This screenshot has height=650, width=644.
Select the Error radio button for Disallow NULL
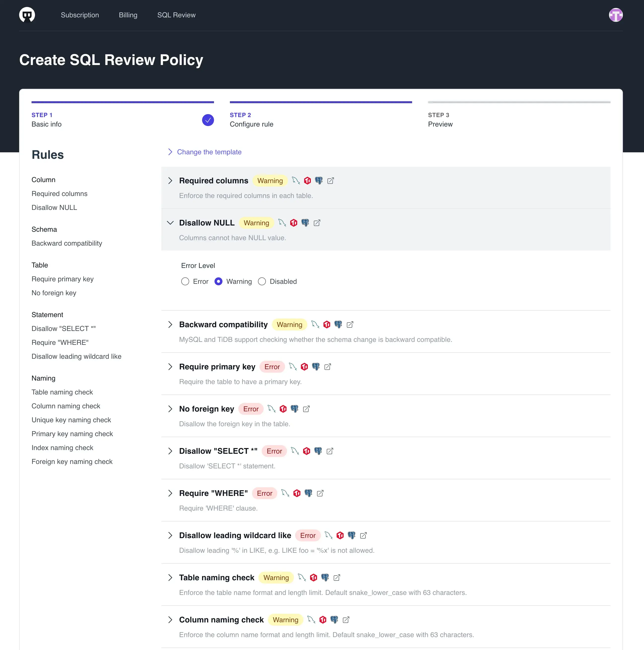click(x=185, y=281)
